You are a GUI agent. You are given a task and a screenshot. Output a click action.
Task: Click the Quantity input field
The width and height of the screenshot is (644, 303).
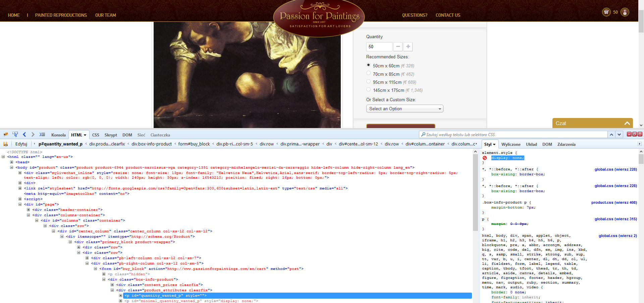[379, 47]
